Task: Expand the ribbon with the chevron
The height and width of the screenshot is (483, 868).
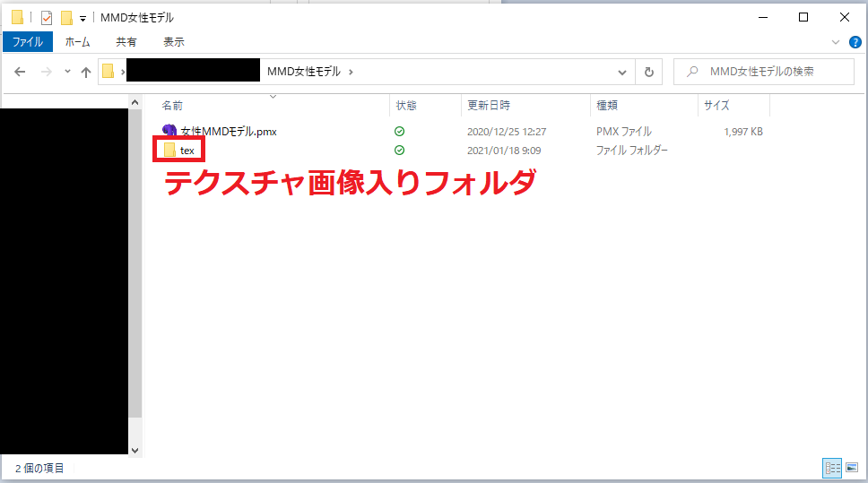Action: coord(835,42)
